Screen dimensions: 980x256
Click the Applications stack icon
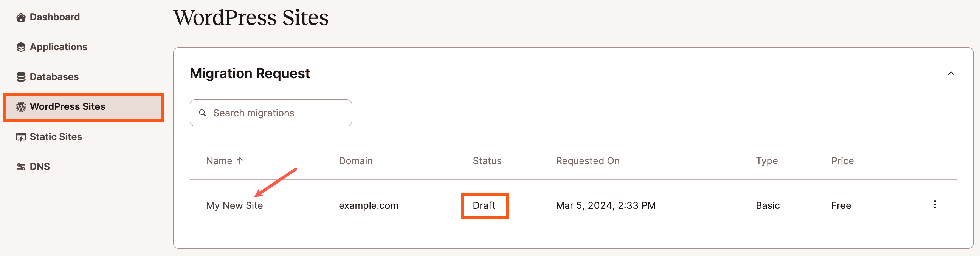(x=20, y=47)
